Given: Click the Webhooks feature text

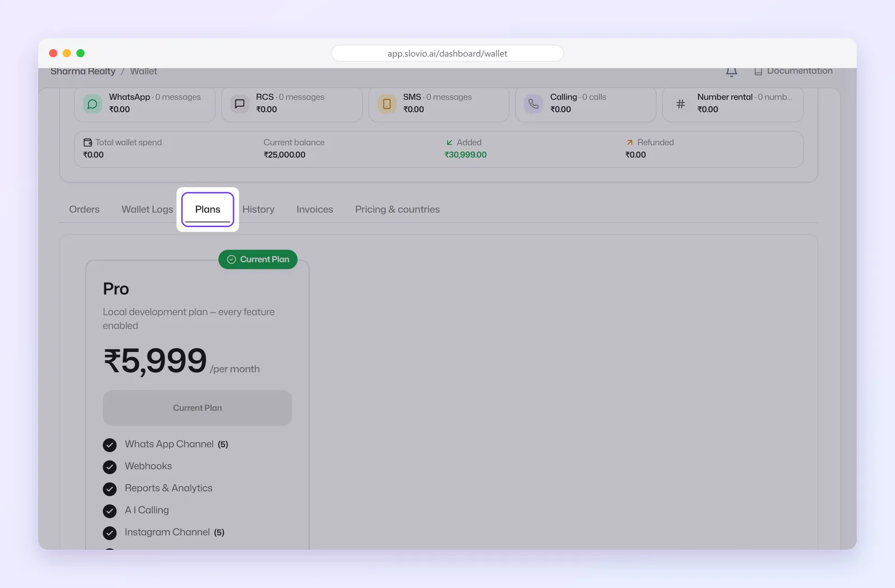Looking at the screenshot, I should pyautogui.click(x=148, y=466).
